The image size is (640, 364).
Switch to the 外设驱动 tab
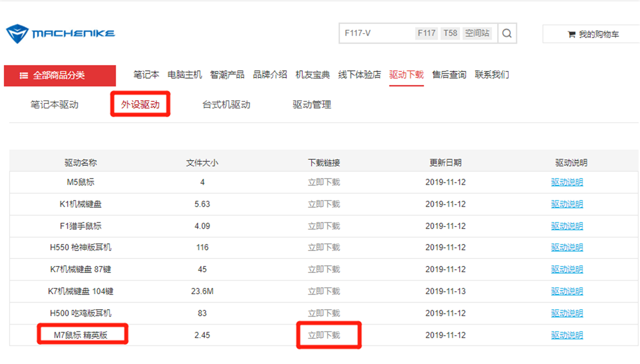coord(140,104)
